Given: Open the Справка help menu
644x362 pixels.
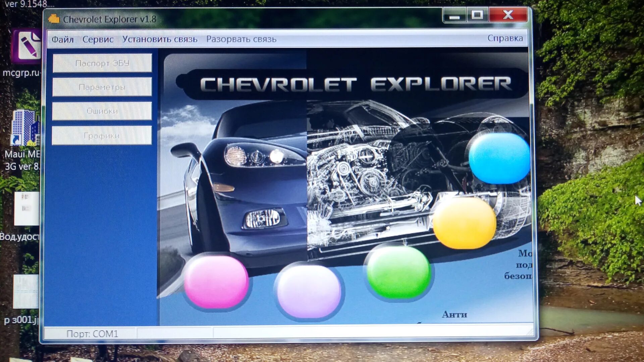Looking at the screenshot, I should [505, 38].
